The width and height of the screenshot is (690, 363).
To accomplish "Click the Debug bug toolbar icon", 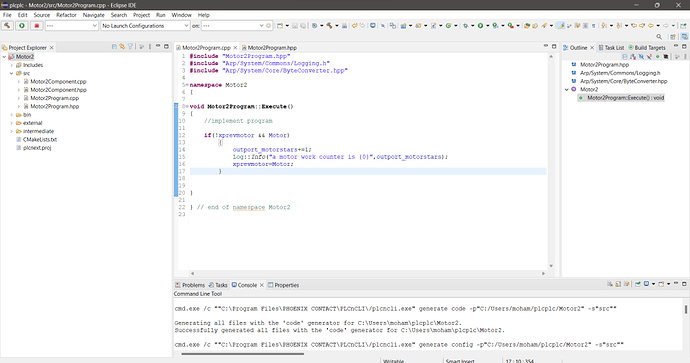I will (466, 26).
